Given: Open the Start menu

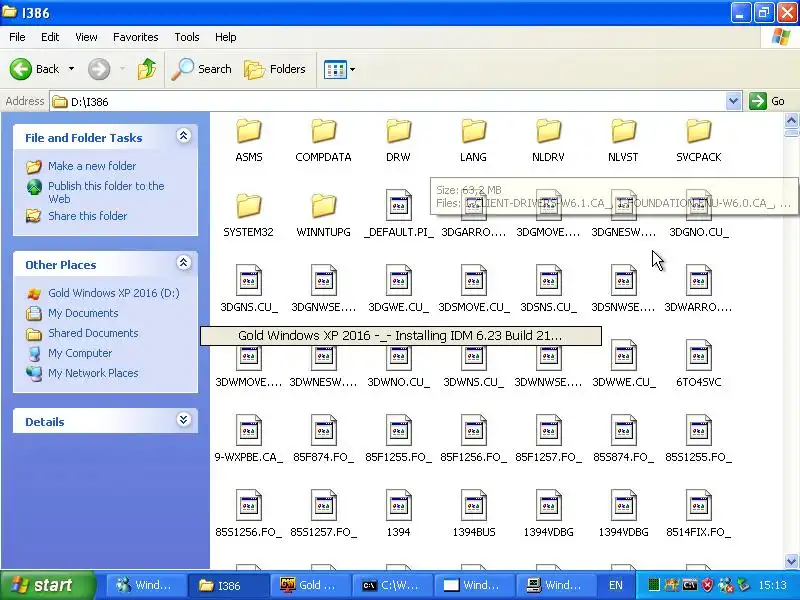Looking at the screenshot, I should 48,585.
